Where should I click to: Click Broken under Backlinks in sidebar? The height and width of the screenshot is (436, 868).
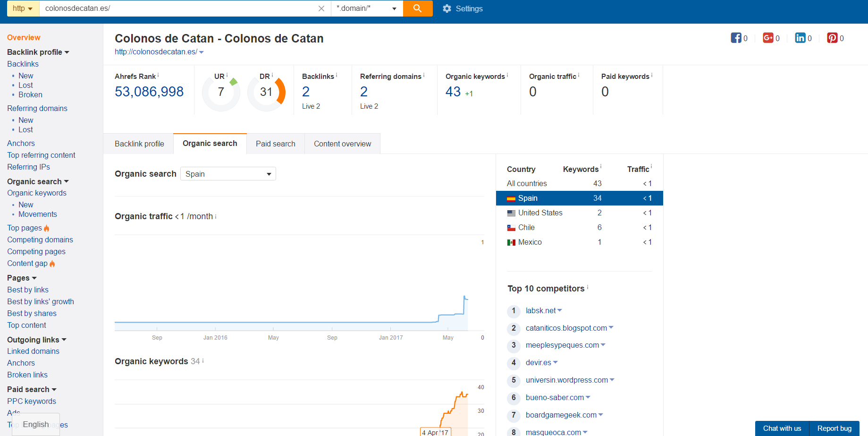pos(30,94)
